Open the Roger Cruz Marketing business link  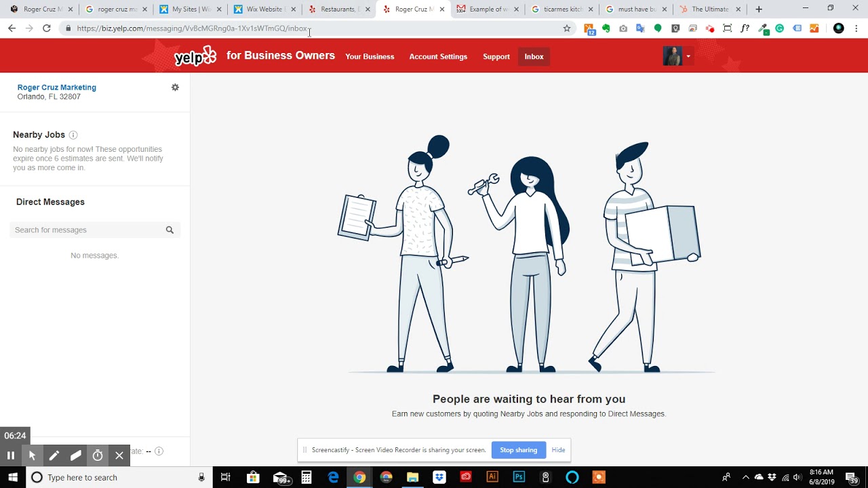pyautogui.click(x=57, y=87)
